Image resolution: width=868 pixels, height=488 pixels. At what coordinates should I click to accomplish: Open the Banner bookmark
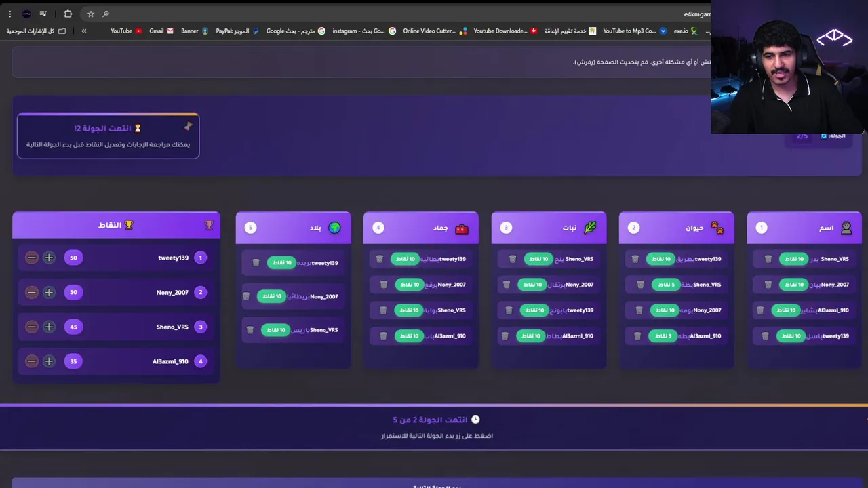click(x=195, y=30)
